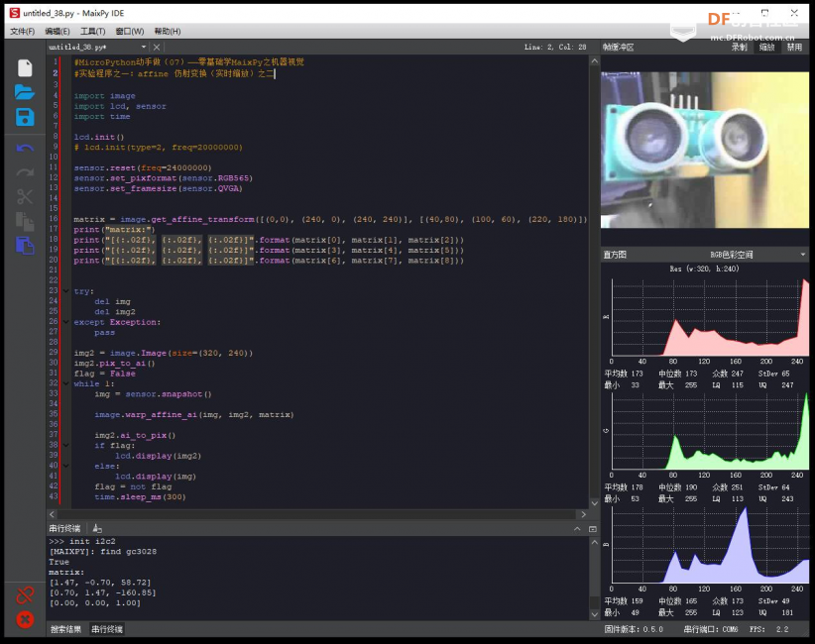Paste clipboard with the paste icon
This screenshot has height=644, width=815.
[25, 245]
